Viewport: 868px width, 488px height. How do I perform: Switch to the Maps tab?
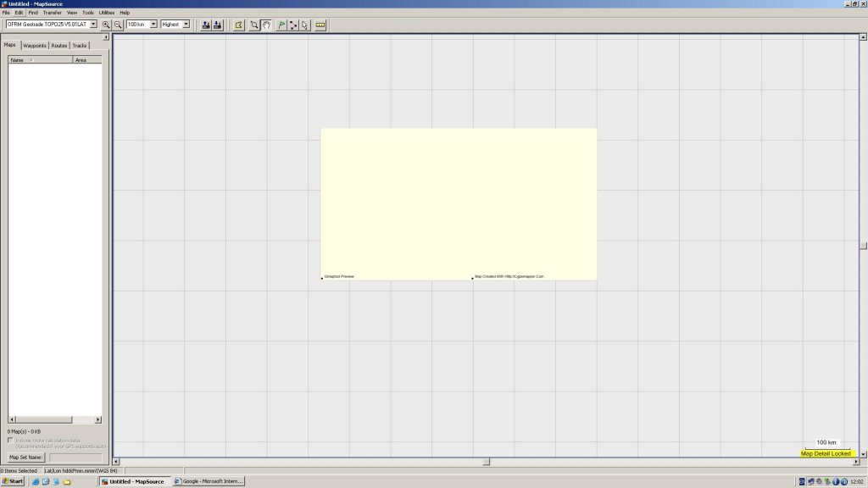pyautogui.click(x=10, y=45)
